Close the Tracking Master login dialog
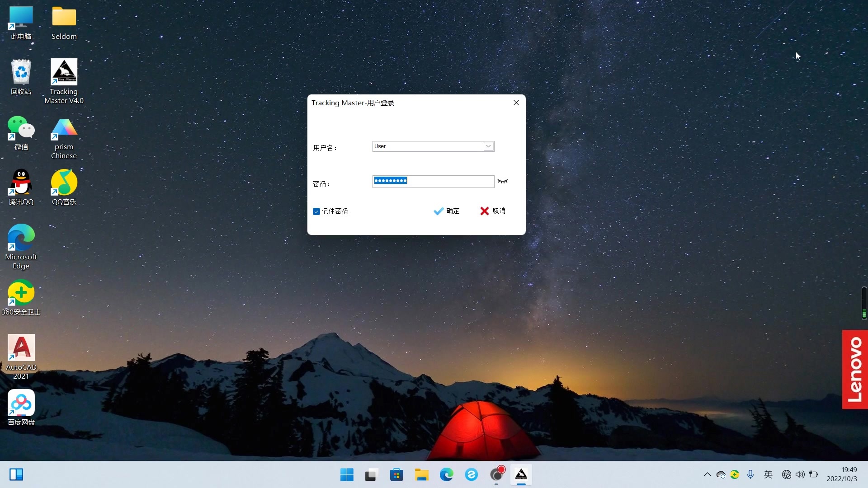868x488 pixels. [516, 103]
